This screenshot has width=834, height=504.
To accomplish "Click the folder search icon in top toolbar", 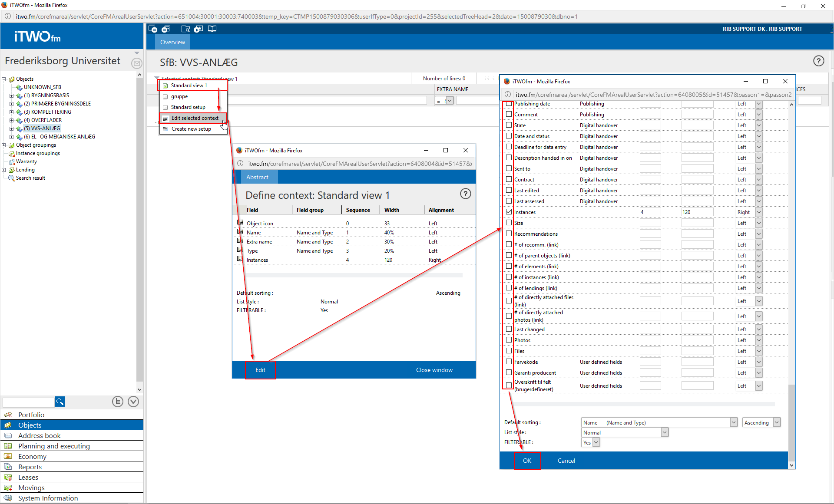I will point(185,29).
